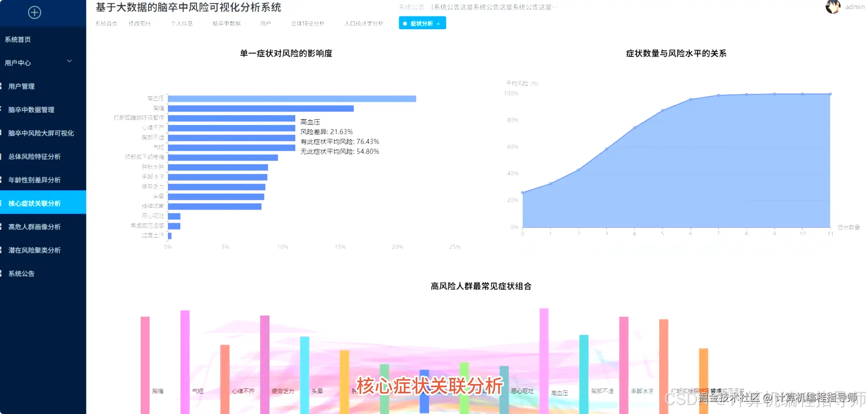Click the 头晕 bar in the bar chart

pyautogui.click(x=216, y=197)
